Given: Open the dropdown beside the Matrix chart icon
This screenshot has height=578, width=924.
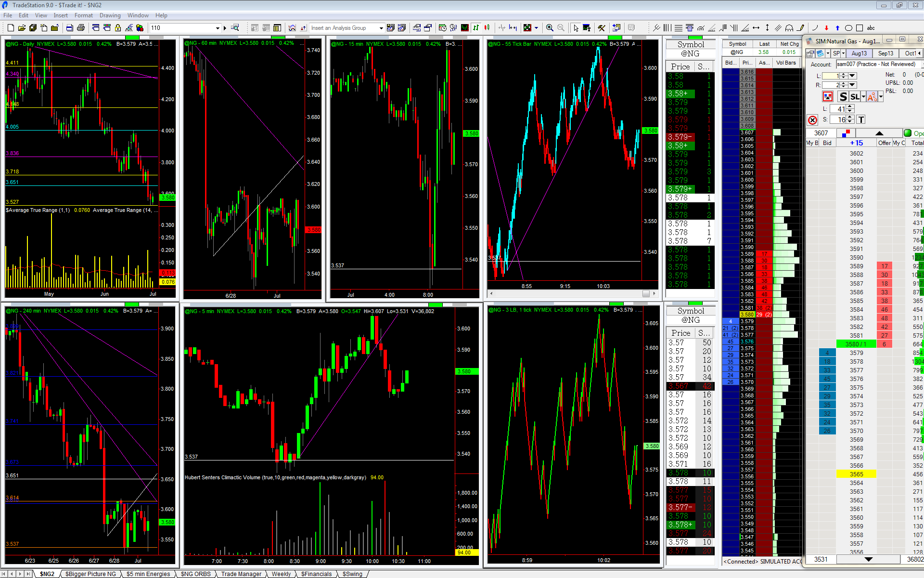Looking at the screenshot, I should pyautogui.click(x=828, y=53).
